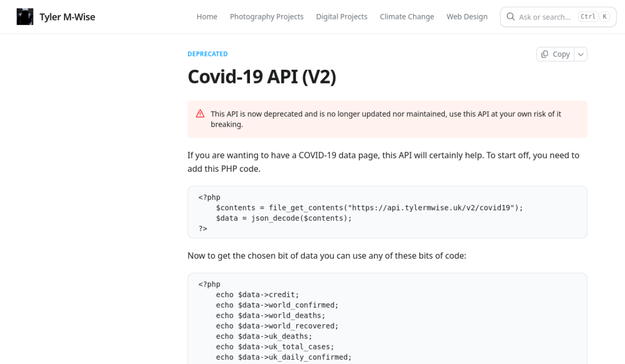Navigate to the Web Design page
This screenshot has height=364, width=625.
[467, 17]
